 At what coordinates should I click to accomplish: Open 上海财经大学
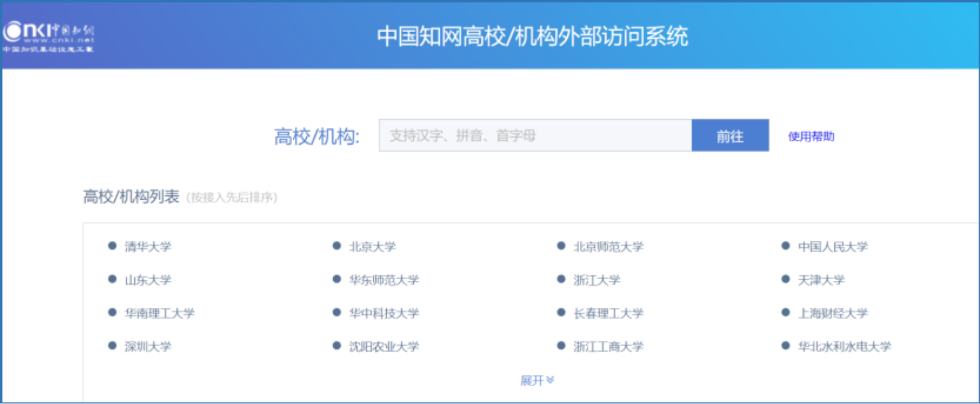(833, 313)
